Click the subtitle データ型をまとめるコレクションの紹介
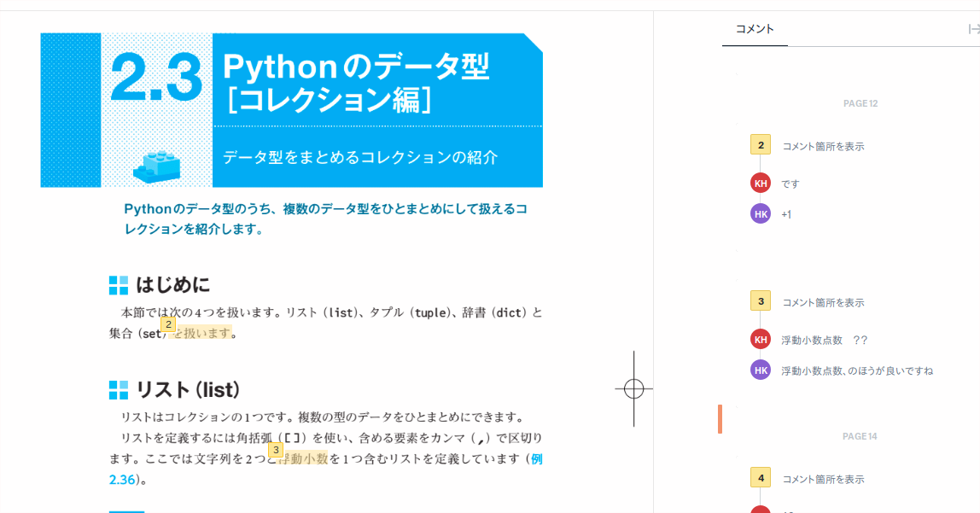The height and width of the screenshot is (513, 980). click(360, 157)
